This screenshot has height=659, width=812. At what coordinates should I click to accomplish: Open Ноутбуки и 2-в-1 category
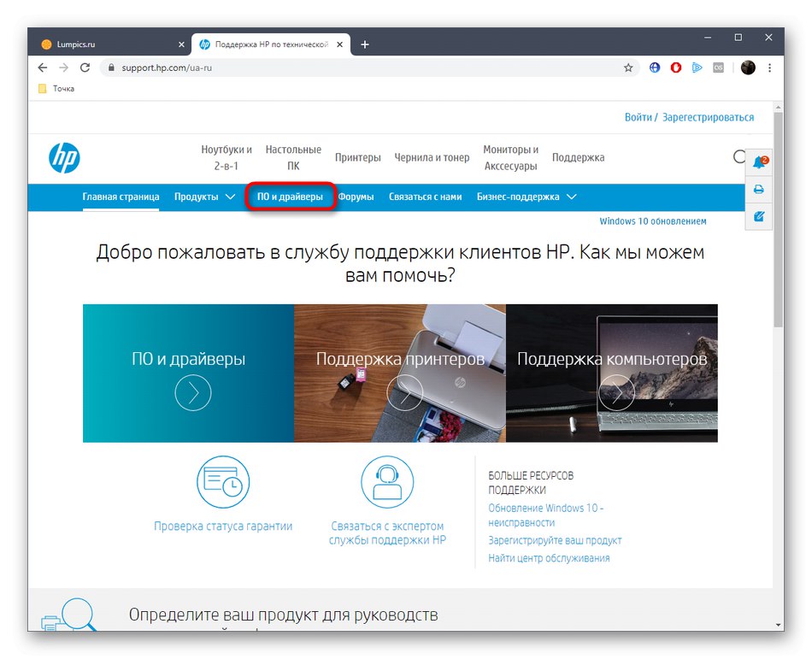227,157
